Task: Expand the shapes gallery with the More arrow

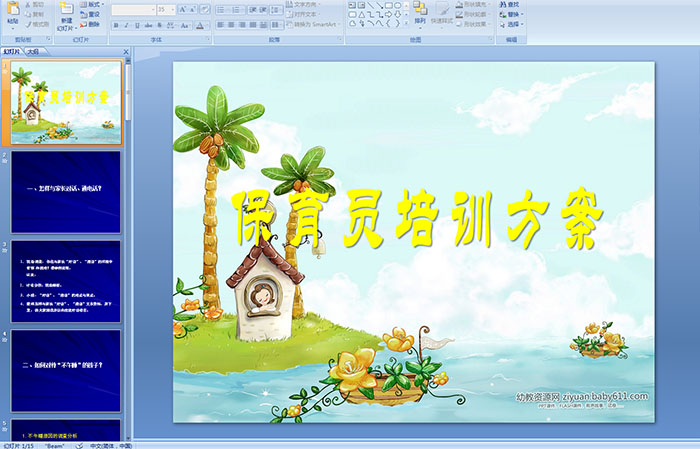Action: (406, 23)
